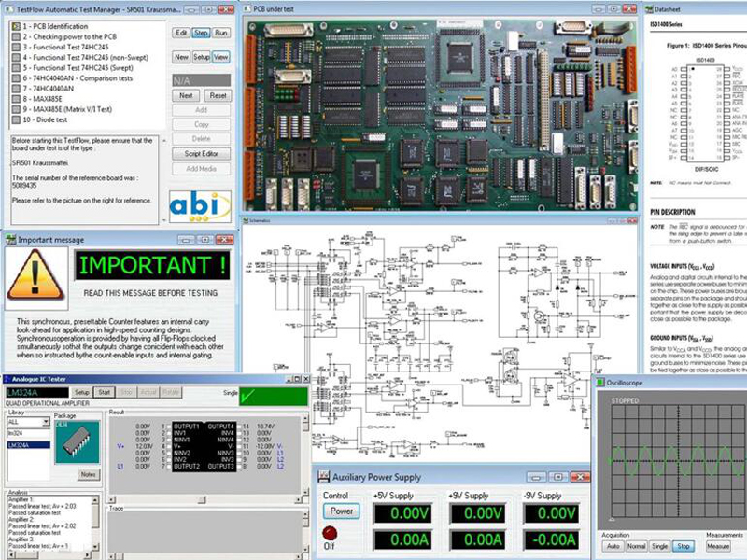The height and width of the screenshot is (560, 747).
Task: Click the PCB photo in PCB under test
Action: (x=440, y=115)
